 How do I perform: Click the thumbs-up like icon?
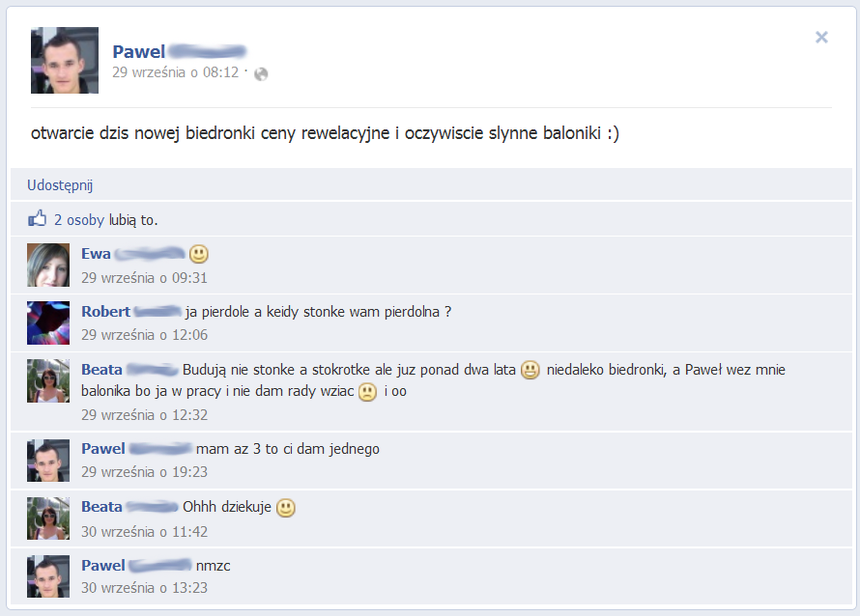tap(38, 218)
